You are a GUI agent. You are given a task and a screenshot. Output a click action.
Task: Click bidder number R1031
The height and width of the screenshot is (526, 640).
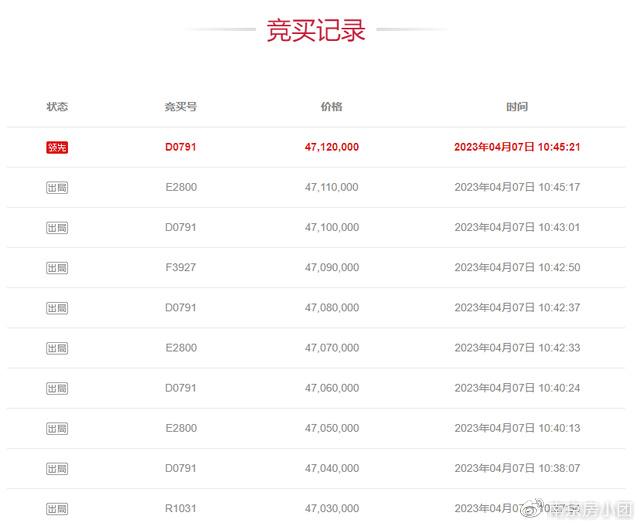tap(181, 508)
